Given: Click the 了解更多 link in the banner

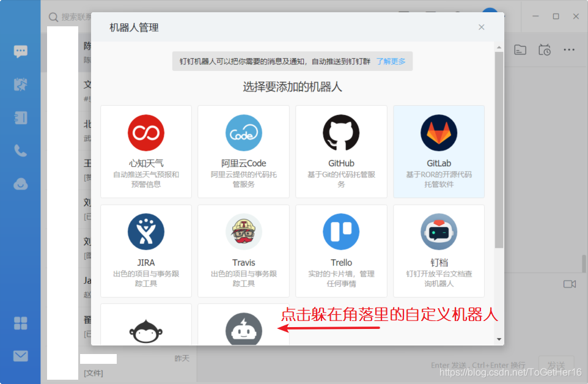Looking at the screenshot, I should [x=392, y=61].
